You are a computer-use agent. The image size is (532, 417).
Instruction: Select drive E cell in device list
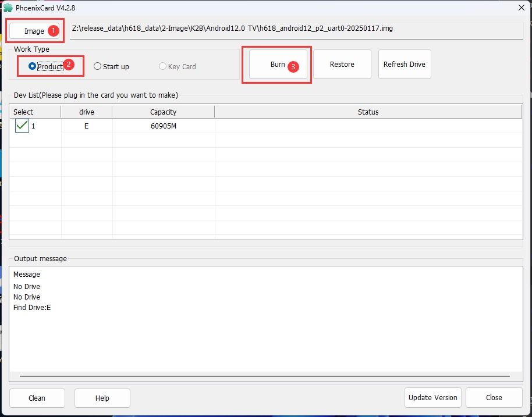[86, 126]
